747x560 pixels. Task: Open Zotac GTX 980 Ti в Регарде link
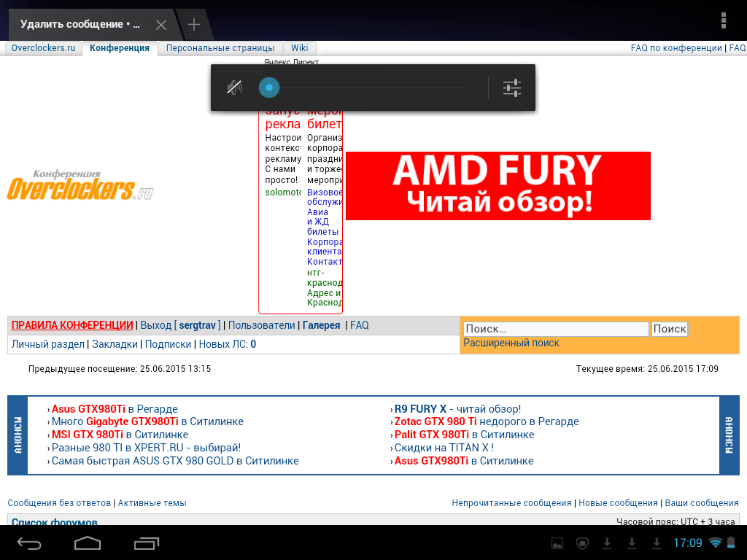(487, 421)
